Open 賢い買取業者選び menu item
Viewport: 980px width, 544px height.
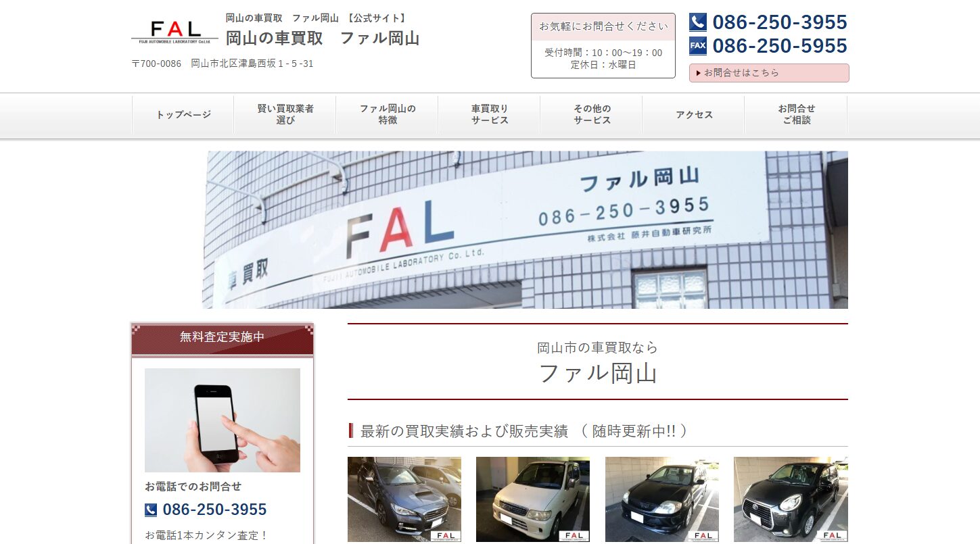coord(285,115)
